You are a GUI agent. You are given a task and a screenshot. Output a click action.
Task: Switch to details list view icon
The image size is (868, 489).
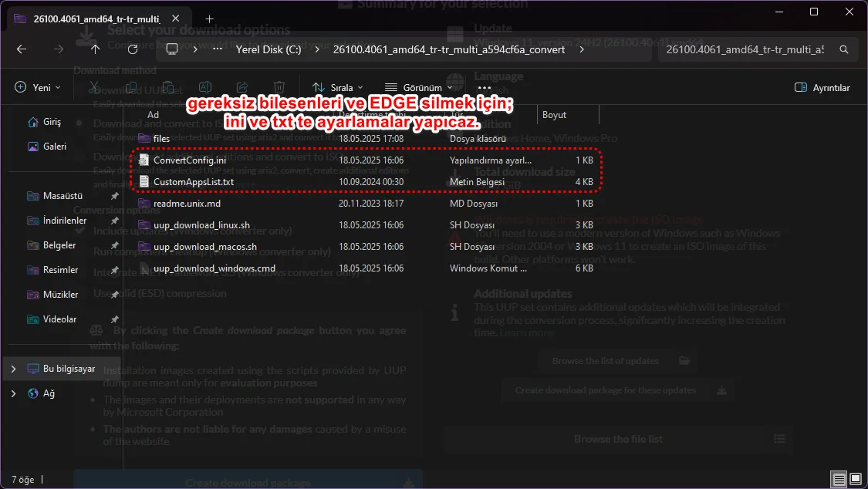[839, 479]
